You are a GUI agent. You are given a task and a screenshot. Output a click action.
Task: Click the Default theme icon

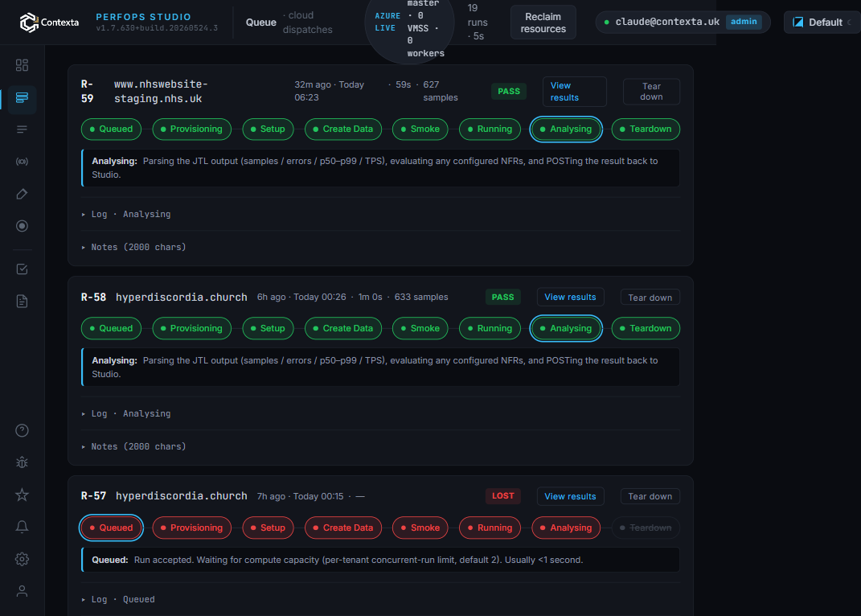click(797, 23)
